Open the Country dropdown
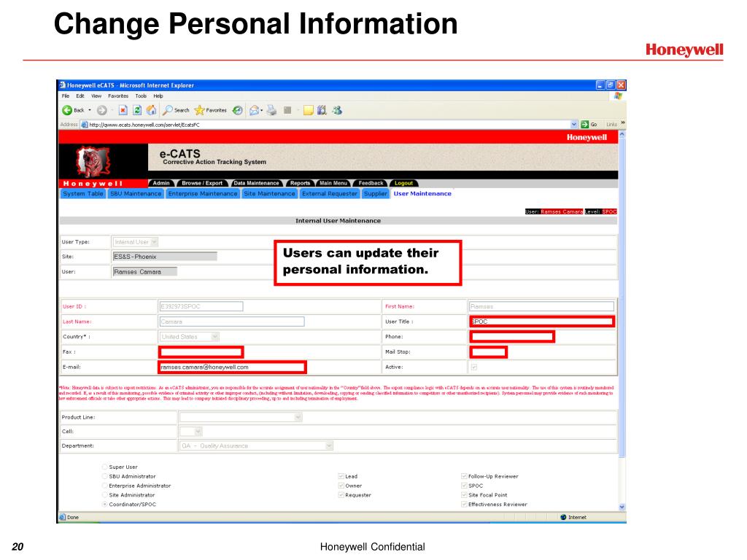Viewport: 747px width, 560px height. click(x=215, y=337)
